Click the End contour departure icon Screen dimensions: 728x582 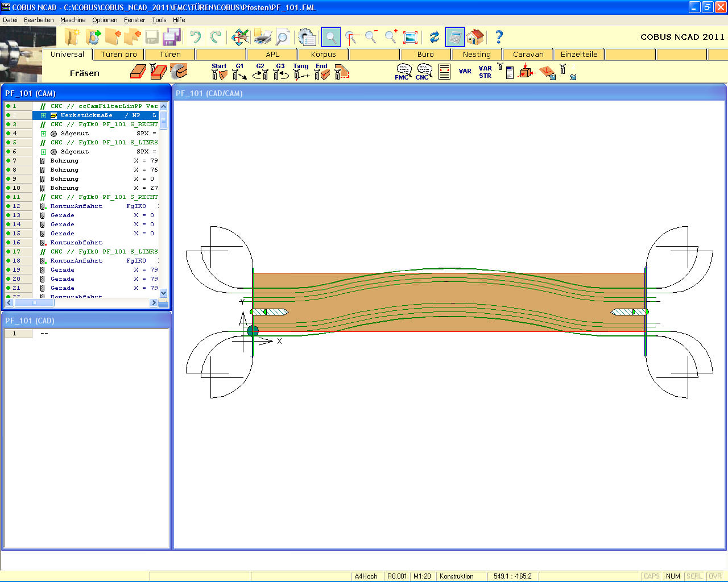pos(322,72)
